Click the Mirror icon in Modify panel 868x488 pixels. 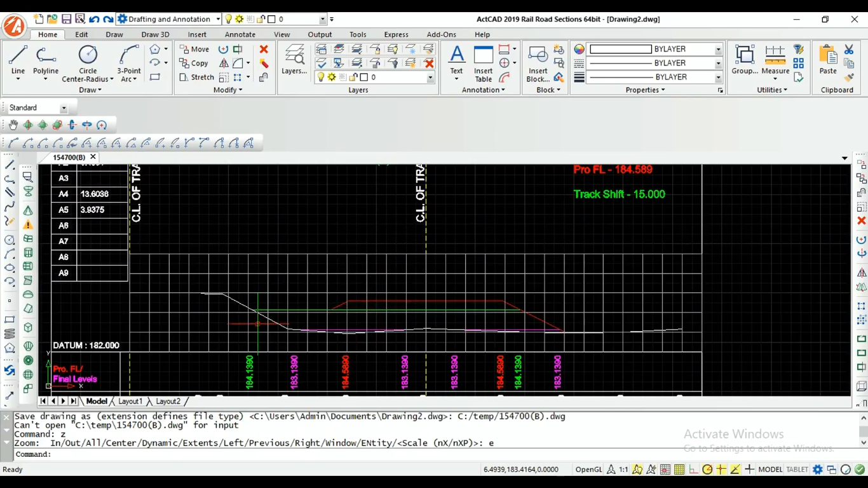click(x=224, y=63)
